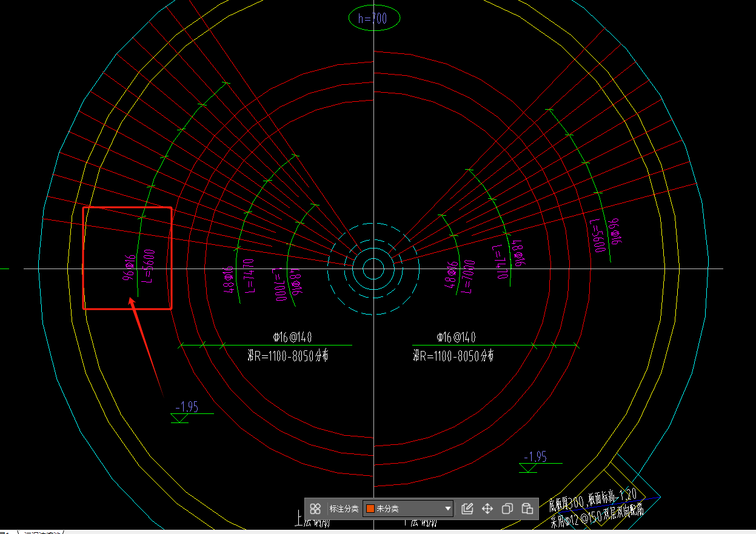The height and width of the screenshot is (534, 756).
Task: Open the 标注分类 dropdown showing 未分类
Action: [x=408, y=509]
